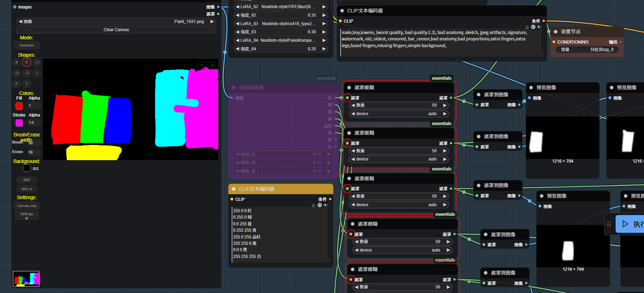Collapse the purple 色彩到遮罩 node
644x293 pixels.
(x=233, y=88)
